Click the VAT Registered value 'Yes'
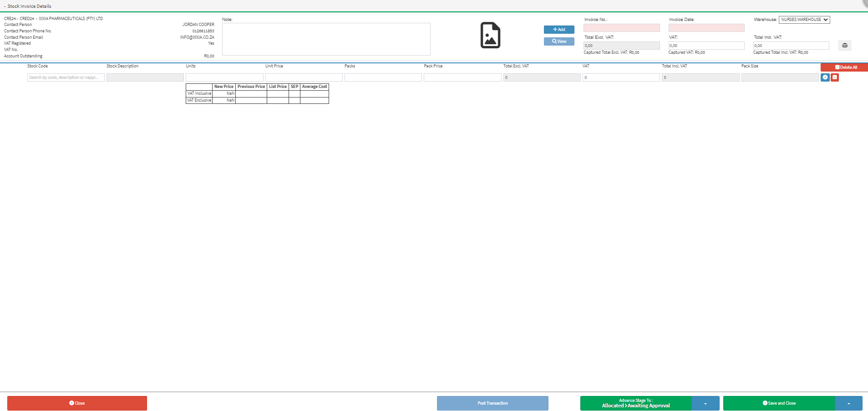Screen dimensions: 868x411 pyautogui.click(x=211, y=43)
